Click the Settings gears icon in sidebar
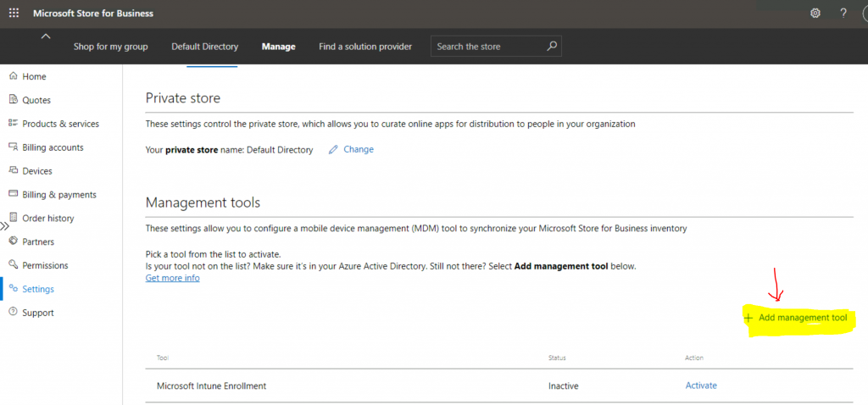Screen dimensions: 868x405 (14, 289)
